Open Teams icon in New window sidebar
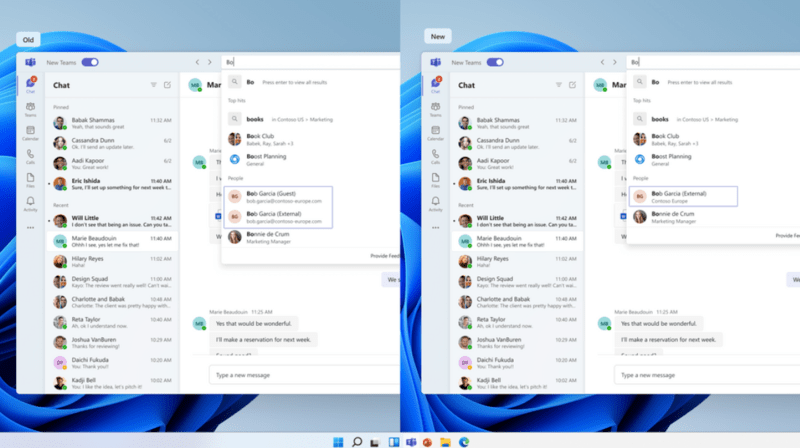Image resolution: width=800 pixels, height=448 pixels. coord(436,109)
